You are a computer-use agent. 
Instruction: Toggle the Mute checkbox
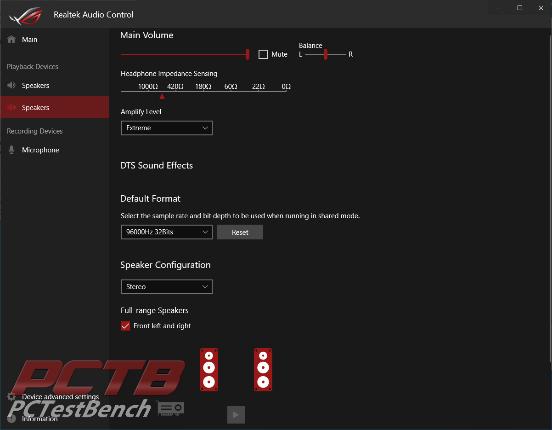click(263, 54)
